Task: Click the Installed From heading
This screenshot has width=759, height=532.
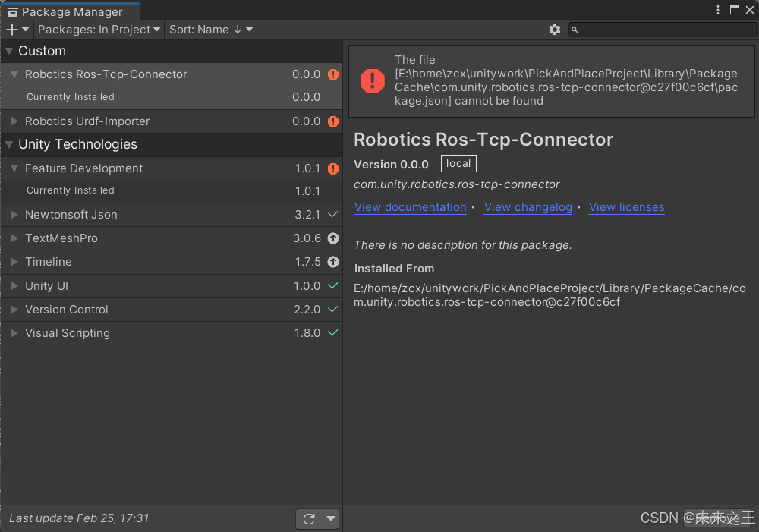Action: click(x=394, y=269)
